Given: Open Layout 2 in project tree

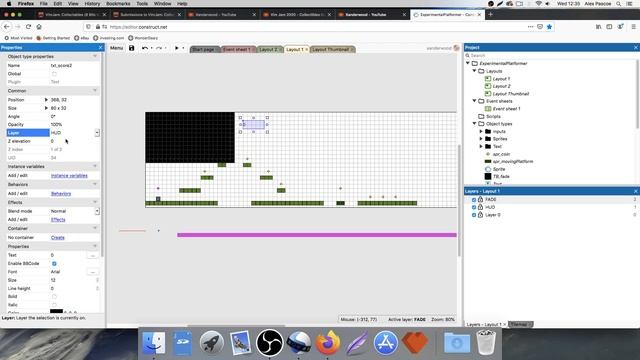Looking at the screenshot, I should 501,86.
